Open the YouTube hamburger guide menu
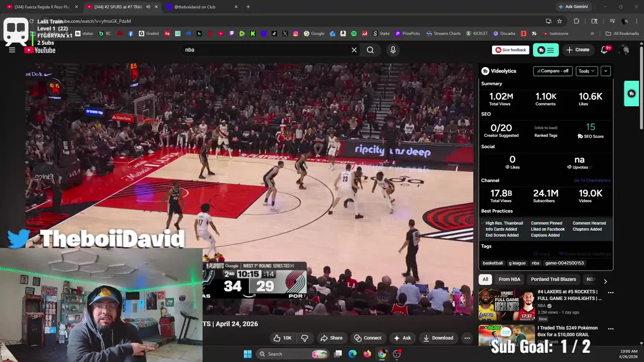 click(x=12, y=50)
